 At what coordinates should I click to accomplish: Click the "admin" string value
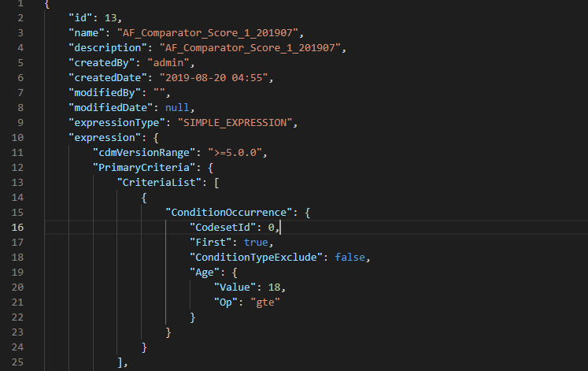(168, 63)
